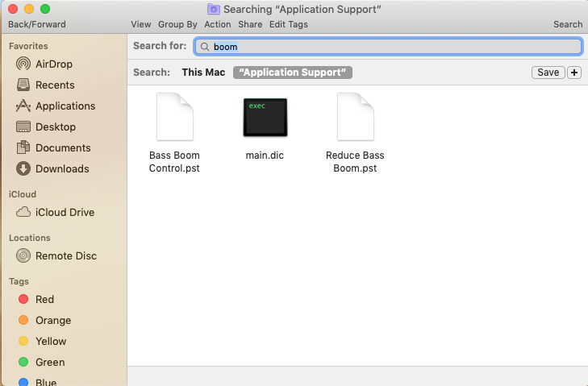Open the Group By toolbar menu
The width and height of the screenshot is (588, 386).
tap(177, 24)
